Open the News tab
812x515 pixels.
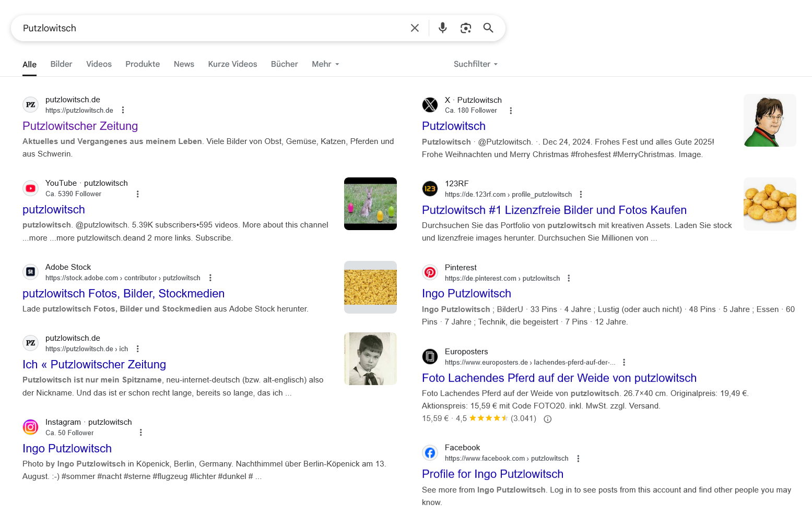coord(184,64)
